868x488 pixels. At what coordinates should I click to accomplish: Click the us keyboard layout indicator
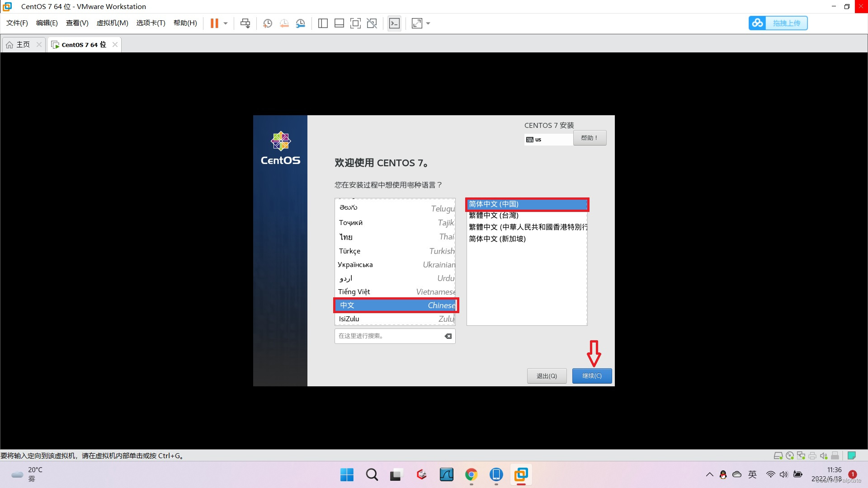[548, 140]
